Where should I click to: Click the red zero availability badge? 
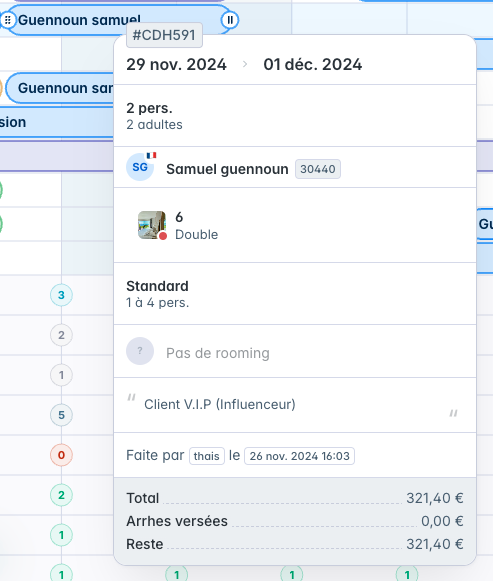pos(61,455)
